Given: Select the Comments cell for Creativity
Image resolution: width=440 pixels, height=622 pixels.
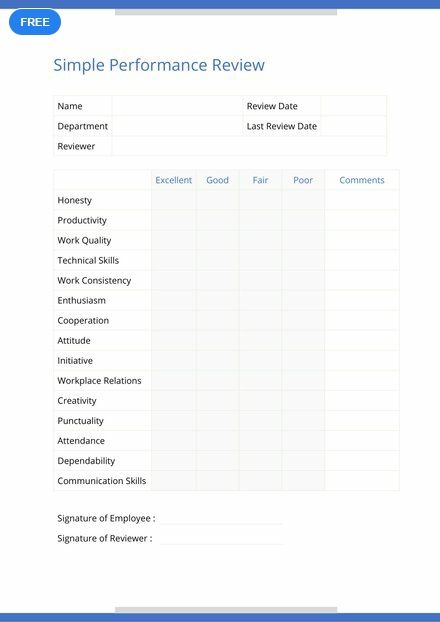Looking at the screenshot, I should coord(362,400).
